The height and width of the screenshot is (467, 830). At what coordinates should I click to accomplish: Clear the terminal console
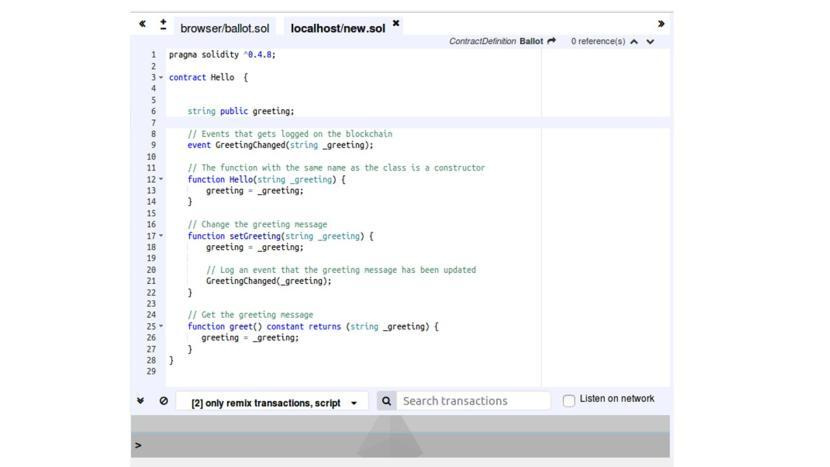coord(163,400)
